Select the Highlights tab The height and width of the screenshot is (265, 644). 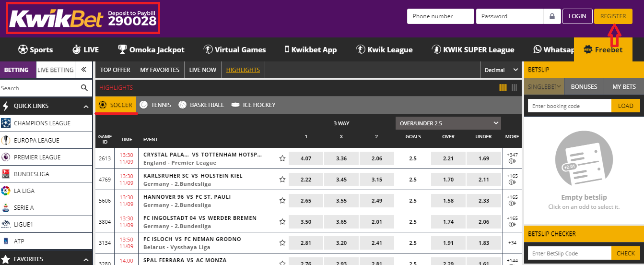(x=243, y=70)
